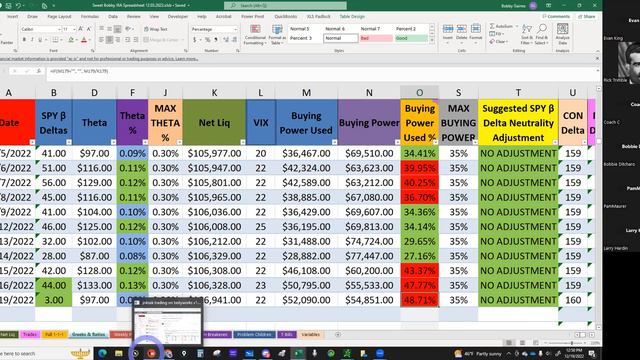This screenshot has width=640, height=360.
Task: Open Find & Select menu
Action: tap(542, 34)
